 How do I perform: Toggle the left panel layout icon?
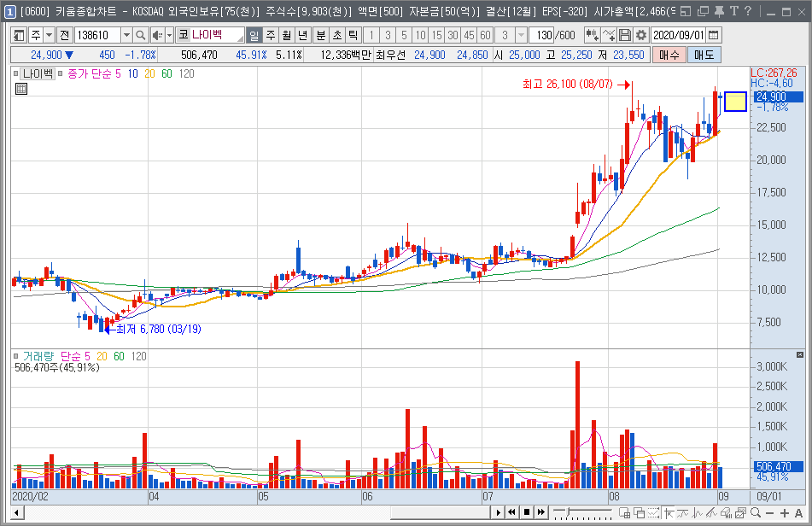coord(19,35)
